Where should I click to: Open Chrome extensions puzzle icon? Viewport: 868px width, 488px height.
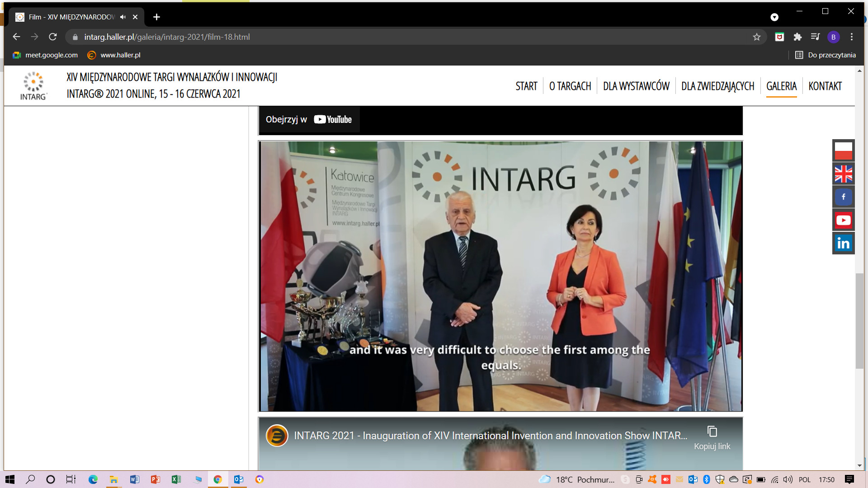pos(797,37)
